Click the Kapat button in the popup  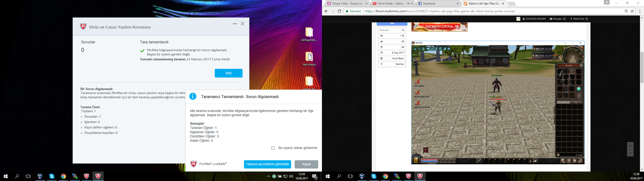(x=306, y=164)
